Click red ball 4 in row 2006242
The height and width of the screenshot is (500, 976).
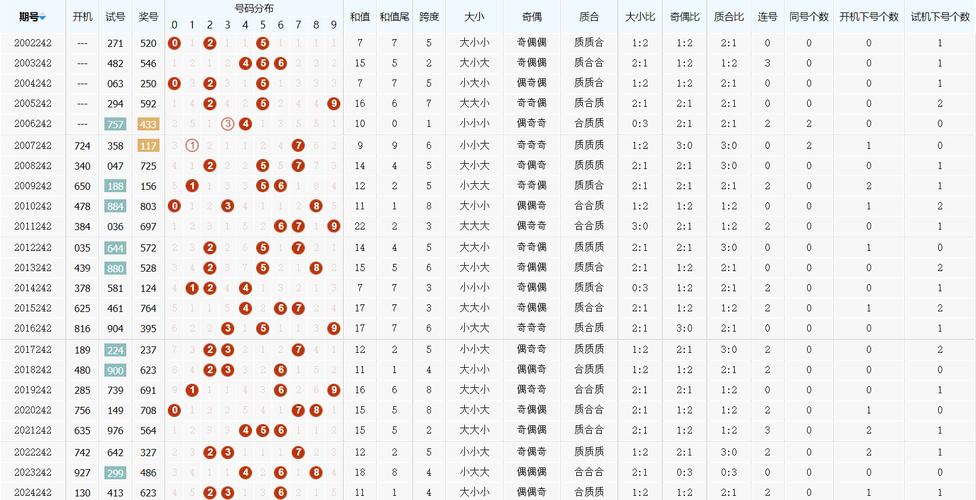coord(245,124)
